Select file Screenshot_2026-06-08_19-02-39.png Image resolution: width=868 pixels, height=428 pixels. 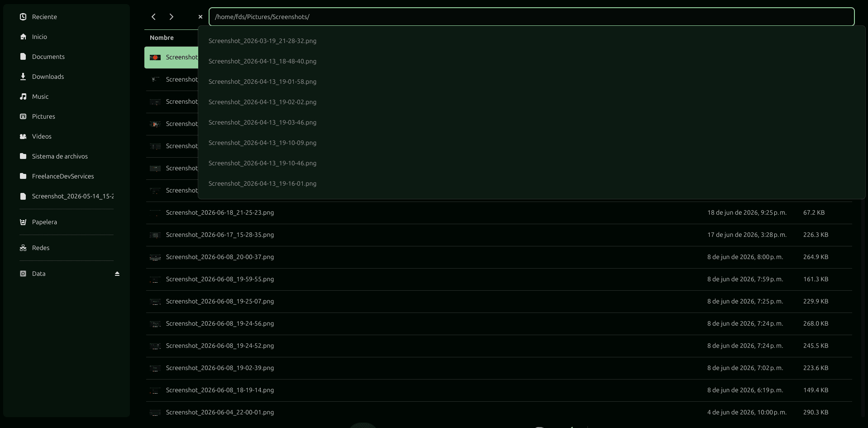(499, 368)
